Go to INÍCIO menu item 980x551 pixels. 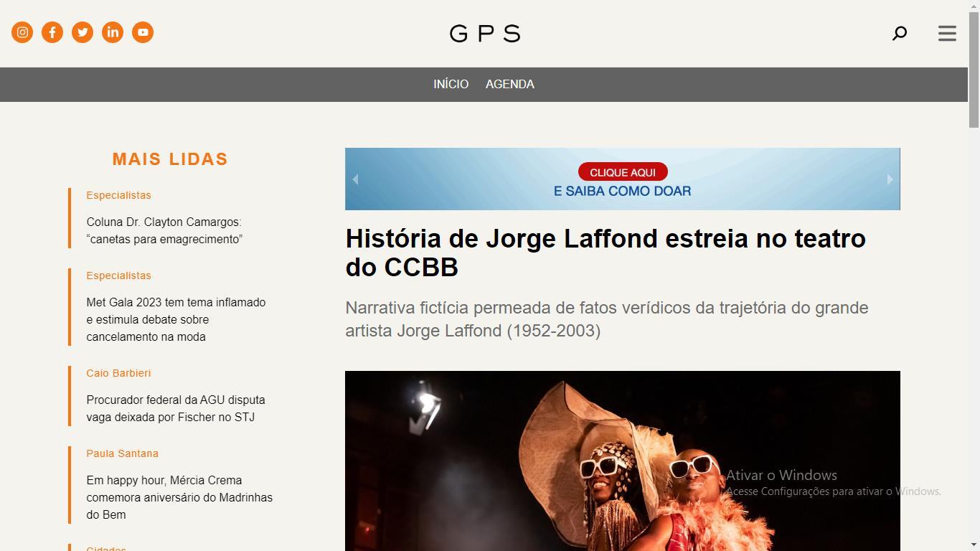451,84
